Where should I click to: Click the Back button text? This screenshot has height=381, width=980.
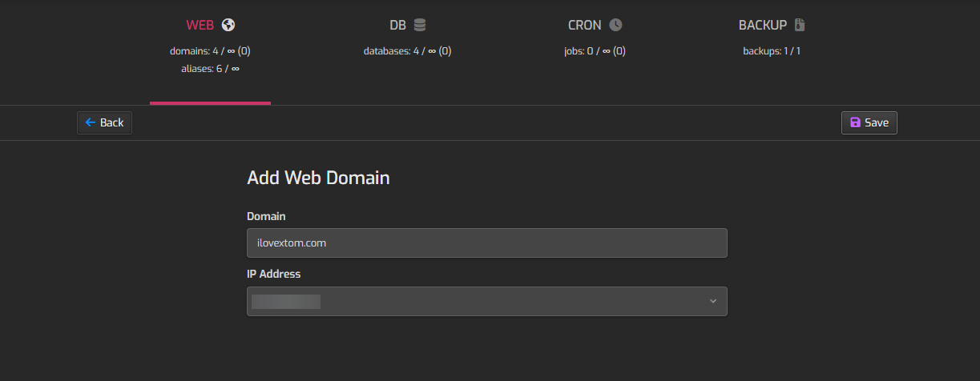click(x=111, y=122)
